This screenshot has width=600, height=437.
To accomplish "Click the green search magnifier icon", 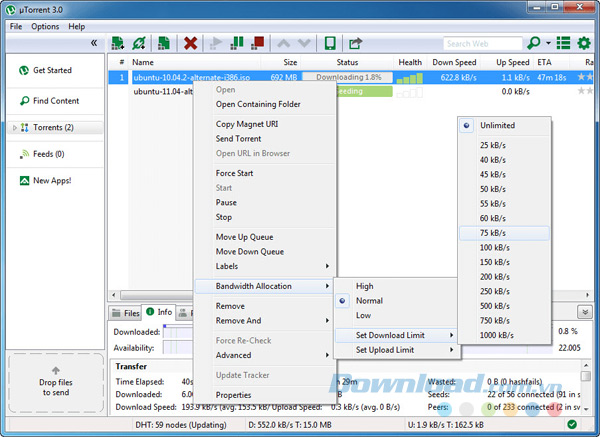I will (x=533, y=43).
